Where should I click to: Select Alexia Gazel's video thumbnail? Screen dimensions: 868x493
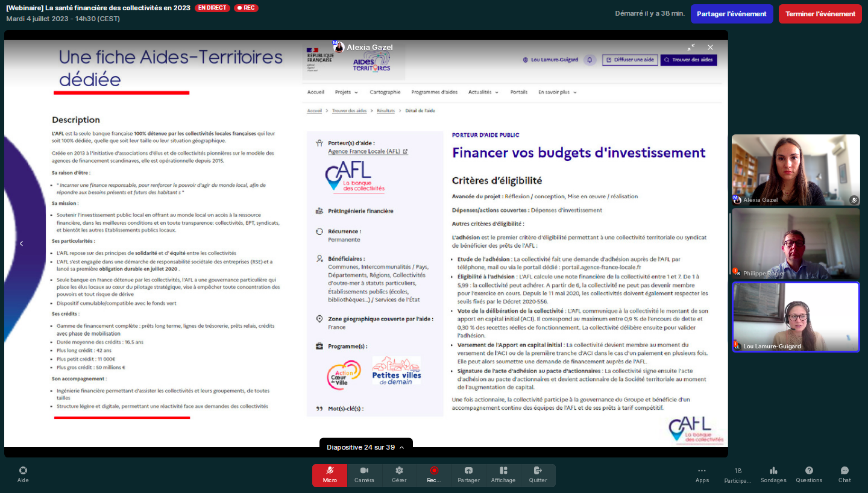pos(796,170)
